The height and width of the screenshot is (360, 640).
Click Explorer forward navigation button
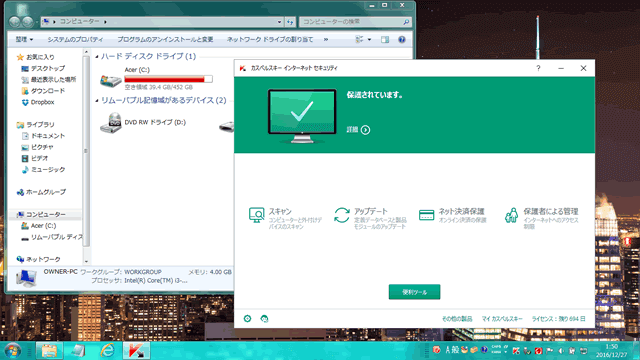point(28,22)
